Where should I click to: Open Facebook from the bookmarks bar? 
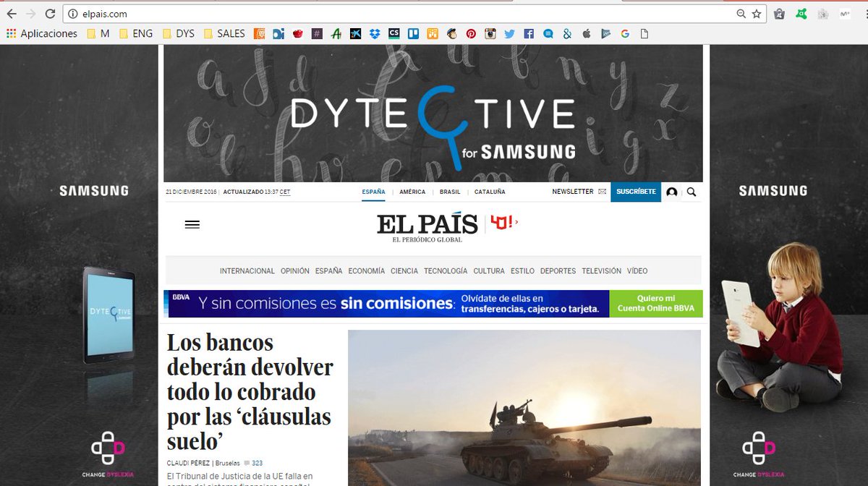pyautogui.click(x=529, y=33)
